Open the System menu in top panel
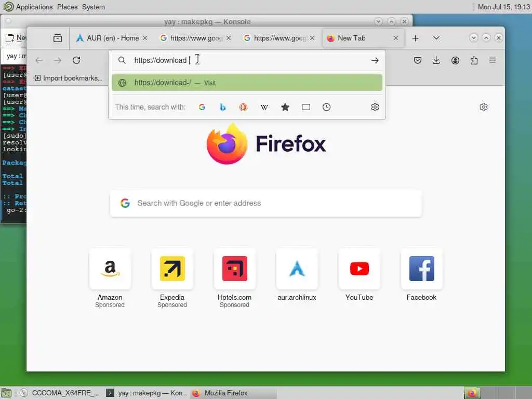The height and width of the screenshot is (399, 532). coord(94,7)
